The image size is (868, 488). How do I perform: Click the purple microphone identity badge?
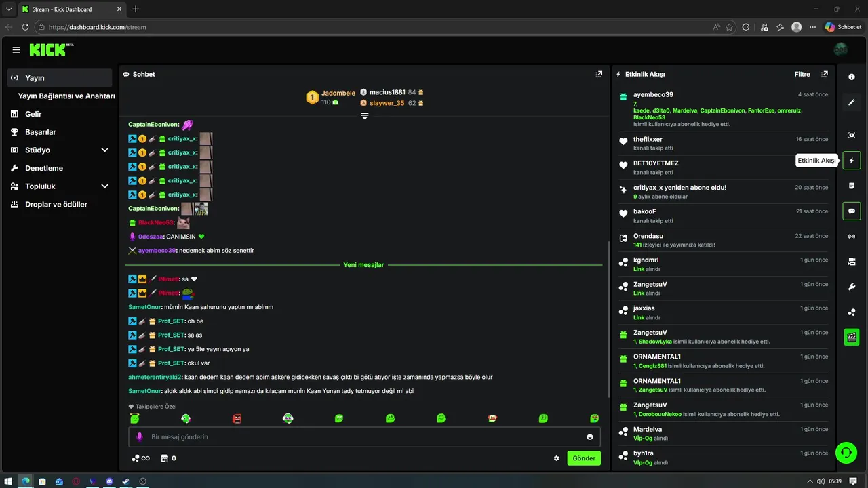(x=140, y=437)
